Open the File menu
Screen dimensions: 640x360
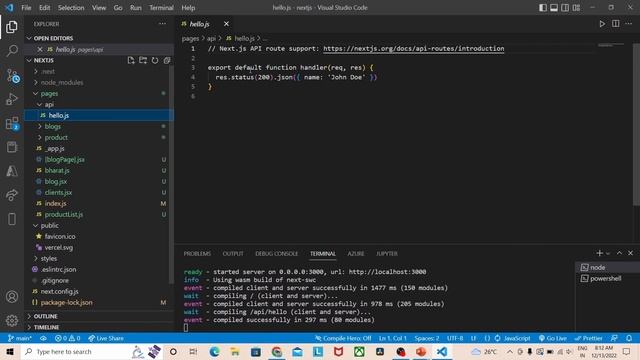coord(26,8)
